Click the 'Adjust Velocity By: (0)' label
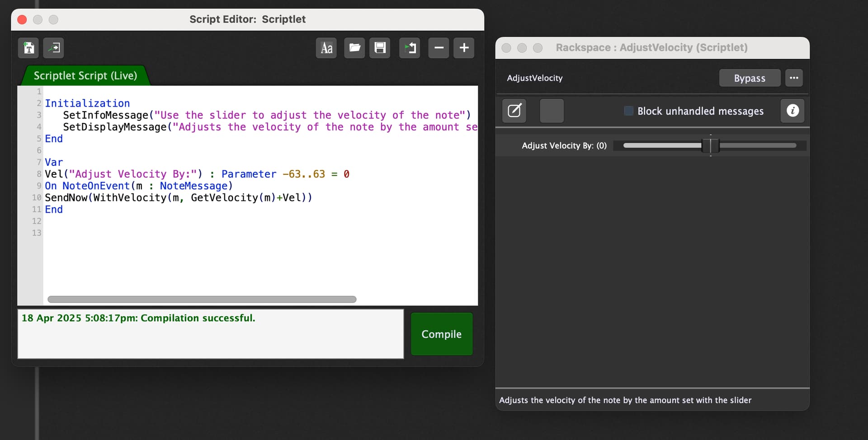Image resolution: width=868 pixels, height=440 pixels. click(x=564, y=145)
